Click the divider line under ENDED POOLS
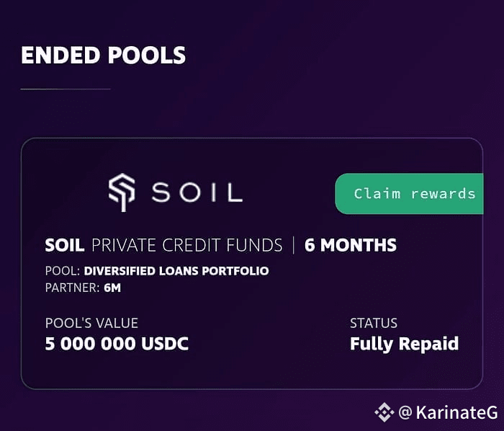This screenshot has width=504, height=431. click(65, 89)
